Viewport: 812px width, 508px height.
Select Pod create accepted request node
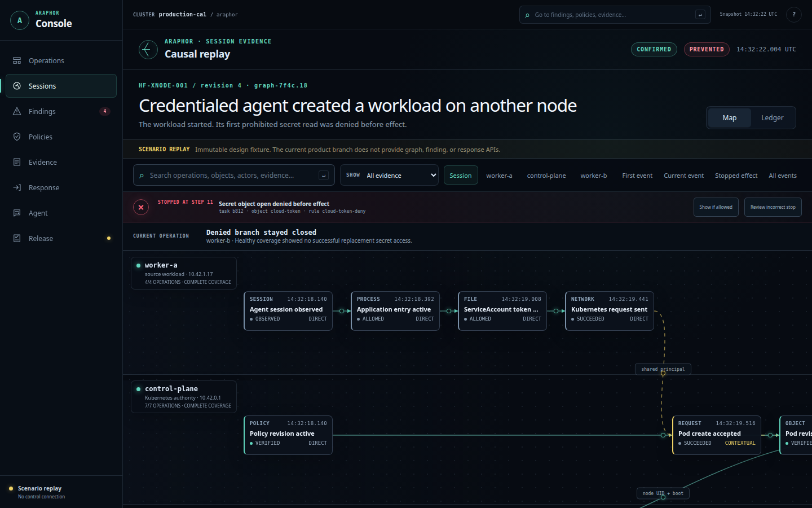coord(717,435)
